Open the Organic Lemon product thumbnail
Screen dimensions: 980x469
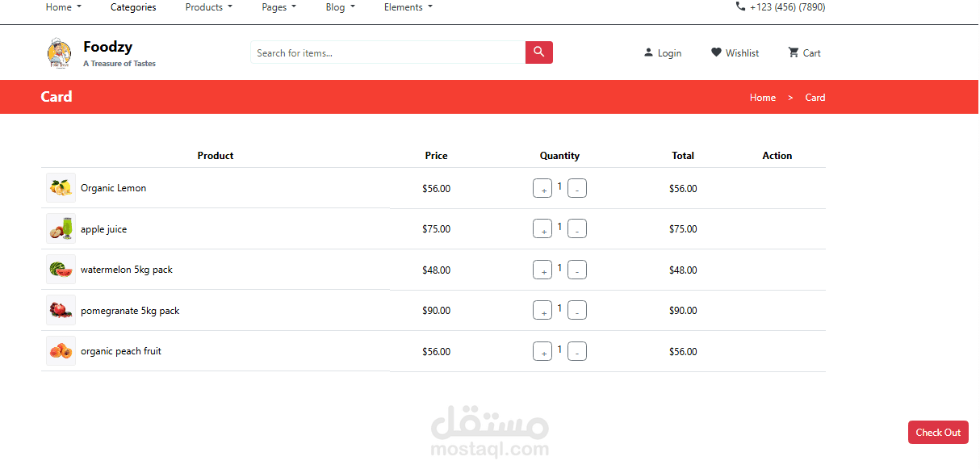tap(61, 188)
